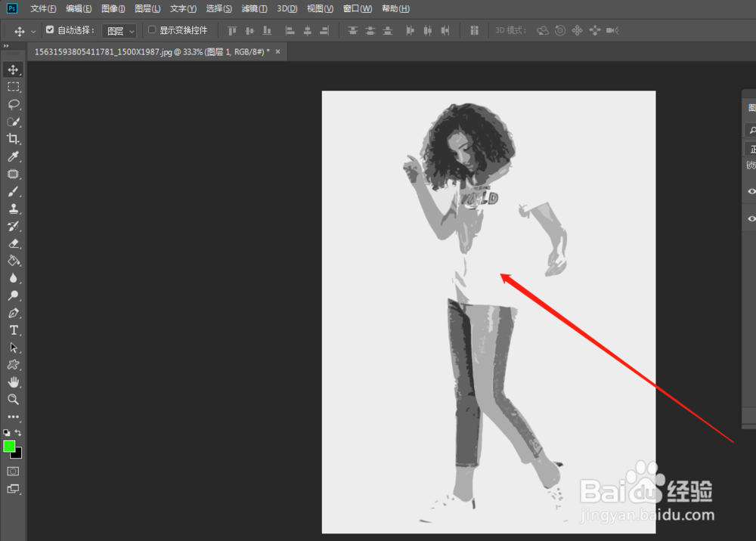Select the Zoom tool

[x=13, y=400]
